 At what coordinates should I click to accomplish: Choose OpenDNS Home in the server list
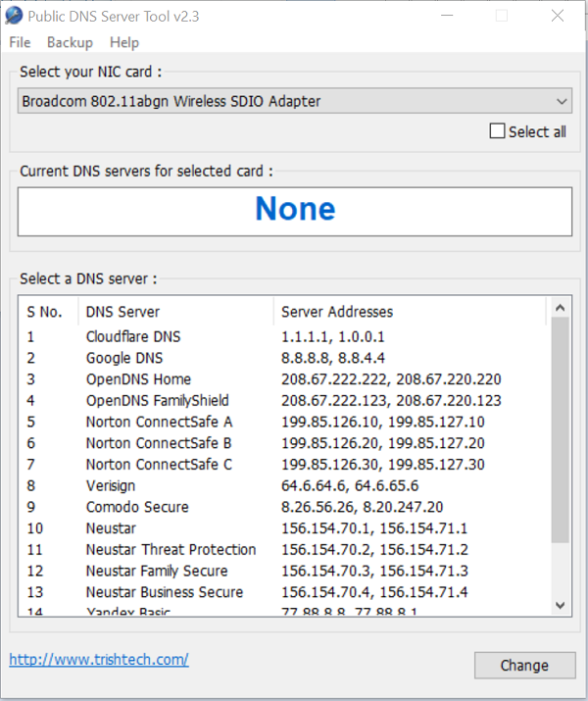[x=138, y=379]
